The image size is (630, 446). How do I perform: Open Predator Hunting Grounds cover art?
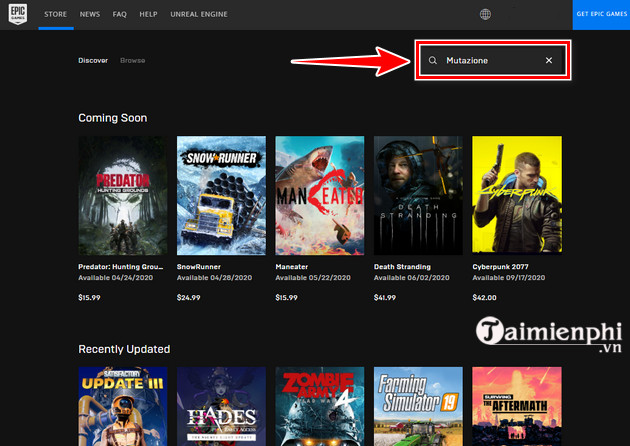[123, 195]
